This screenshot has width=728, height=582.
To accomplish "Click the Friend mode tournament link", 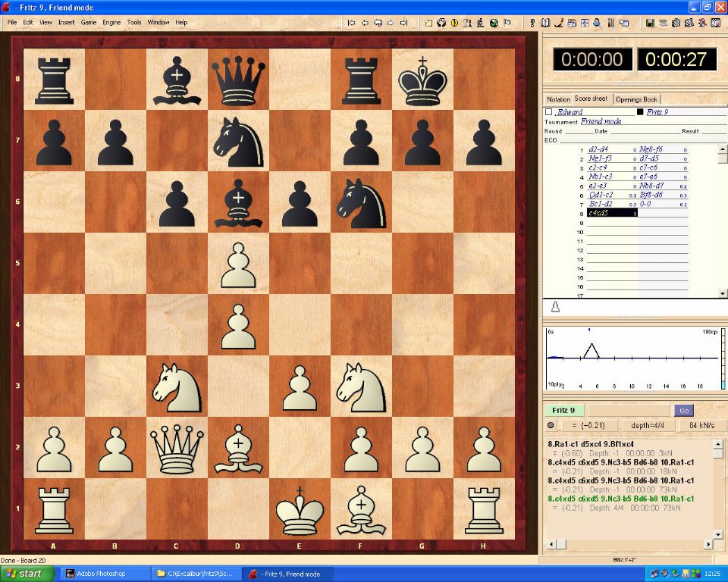I will click(601, 121).
